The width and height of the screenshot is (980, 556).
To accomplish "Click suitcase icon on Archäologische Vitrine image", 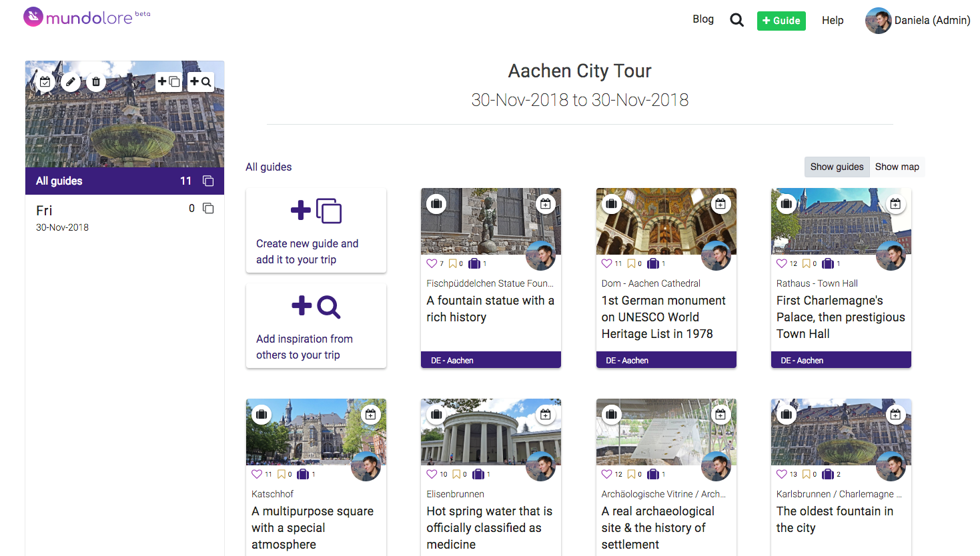I will 612,414.
